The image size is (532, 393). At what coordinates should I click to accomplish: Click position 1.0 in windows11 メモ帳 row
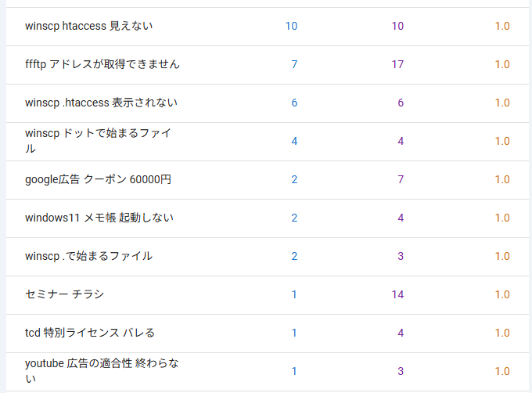point(502,218)
